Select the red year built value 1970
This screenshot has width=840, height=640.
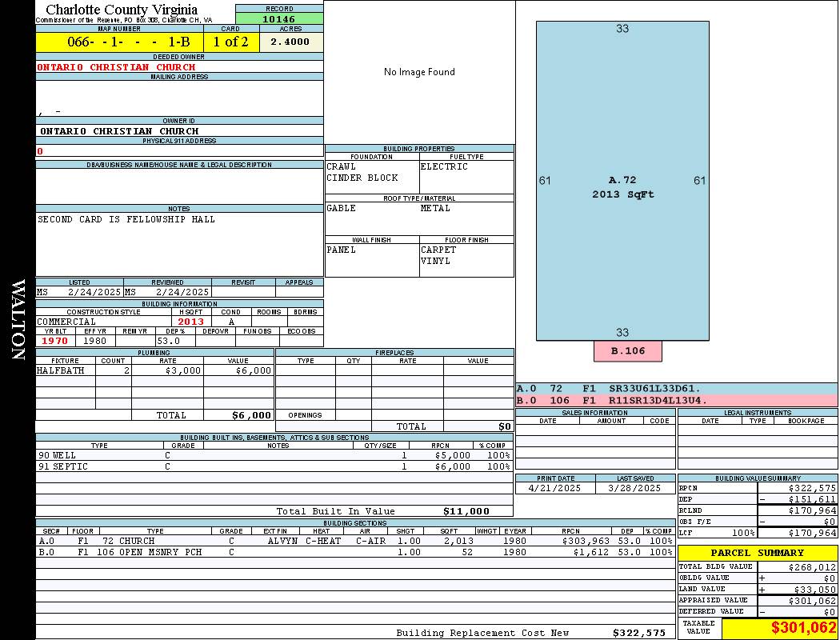[55, 341]
